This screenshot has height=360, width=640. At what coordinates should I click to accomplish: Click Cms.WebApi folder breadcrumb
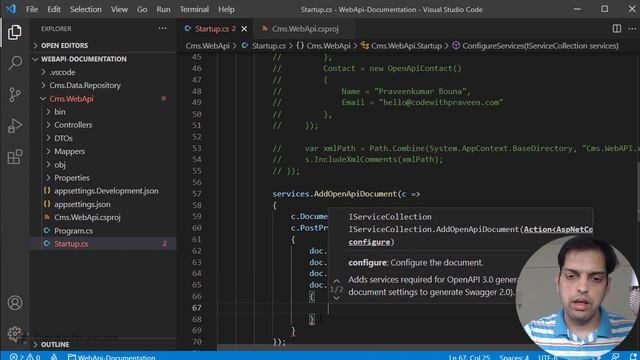[207, 46]
